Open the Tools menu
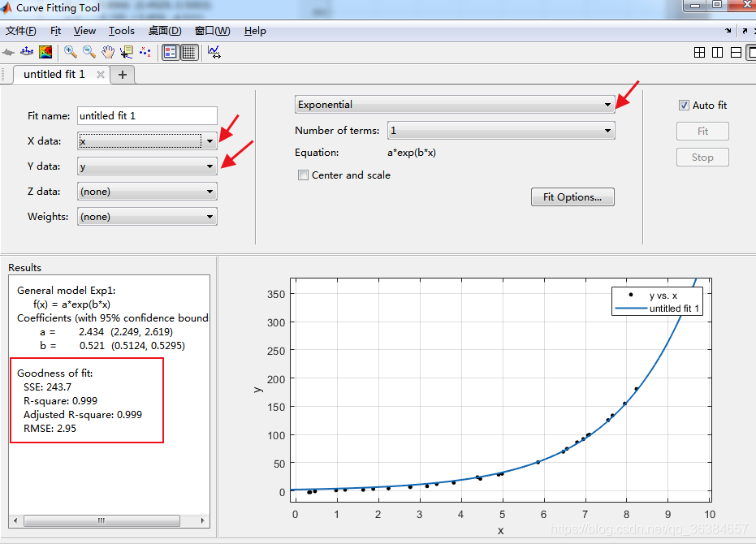The image size is (756, 544). click(x=122, y=31)
